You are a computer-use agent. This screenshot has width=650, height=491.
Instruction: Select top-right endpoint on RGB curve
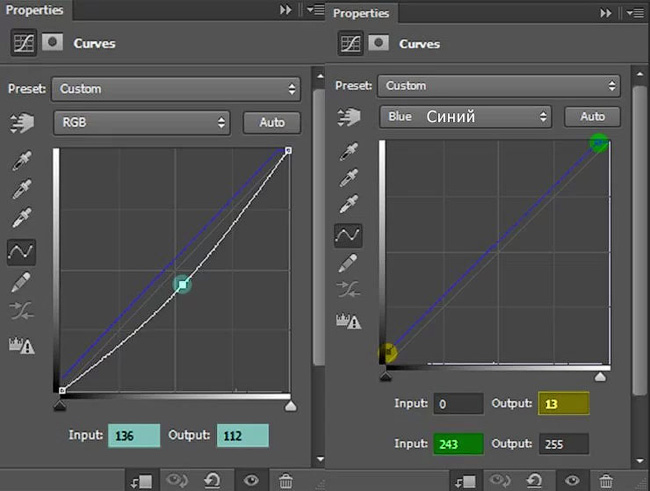click(x=289, y=150)
